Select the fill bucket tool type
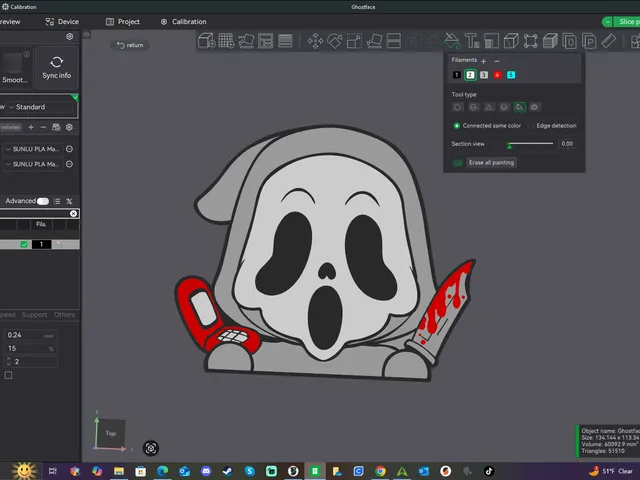This screenshot has height=480, width=640. coord(519,107)
